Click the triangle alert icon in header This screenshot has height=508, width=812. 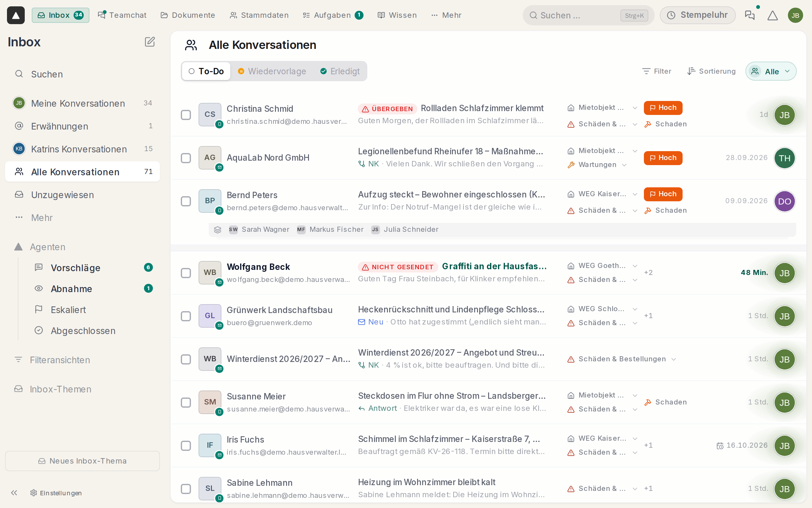[x=772, y=15]
